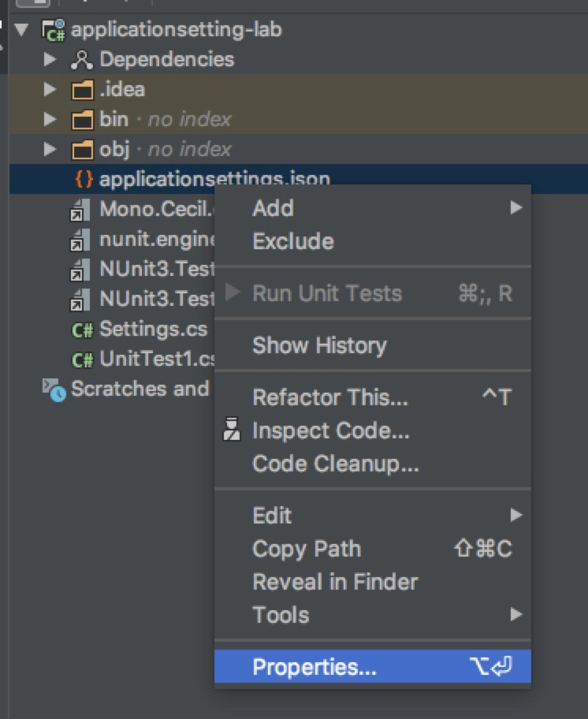
Task: Expand the bin folder arrow
Action: pos(50,120)
